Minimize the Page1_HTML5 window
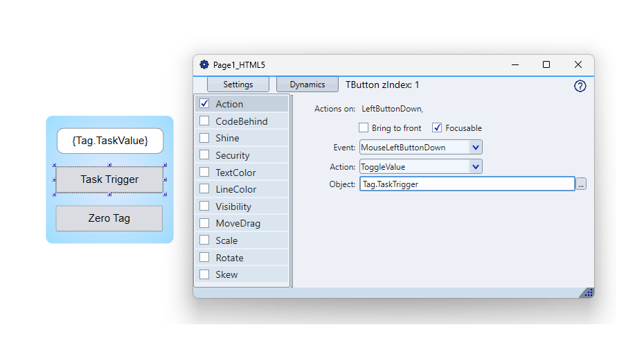Image resolution: width=644 pixels, height=352 pixels. (x=515, y=64)
